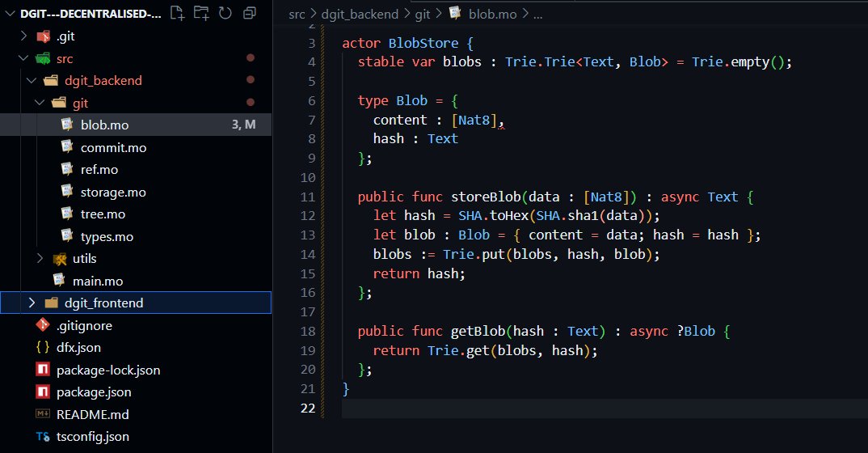Collapse all folders using collapse icon

coord(250,13)
